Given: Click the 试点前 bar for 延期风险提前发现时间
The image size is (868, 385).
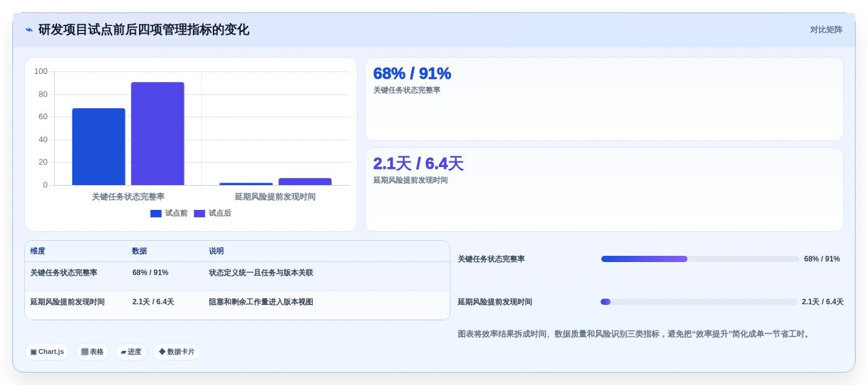Looking at the screenshot, I should (x=246, y=184).
